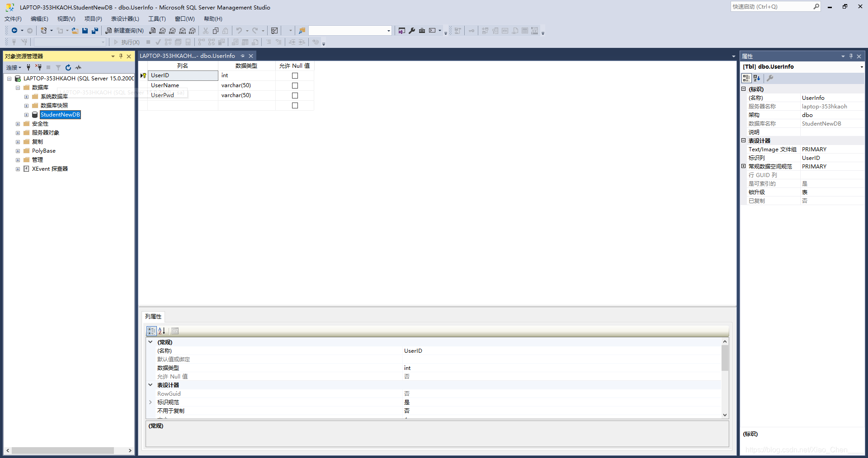
Task: Click the DAX query icon
Action: coord(192,31)
